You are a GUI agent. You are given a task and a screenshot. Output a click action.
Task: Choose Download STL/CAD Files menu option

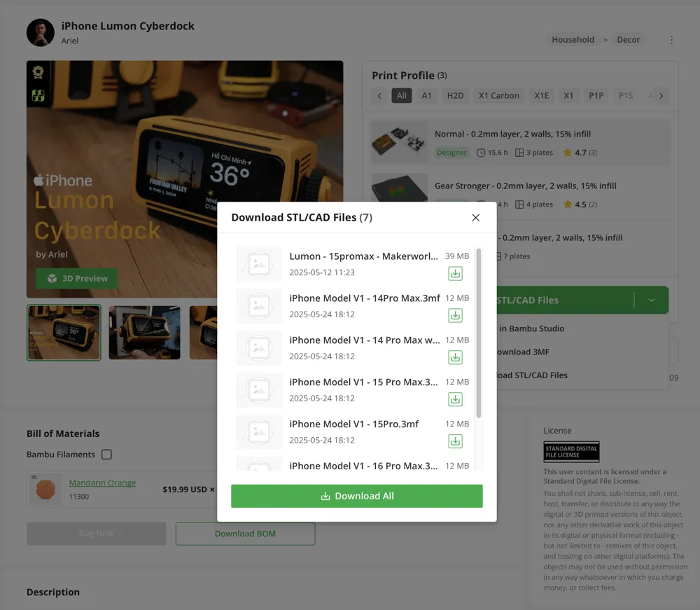pos(532,375)
